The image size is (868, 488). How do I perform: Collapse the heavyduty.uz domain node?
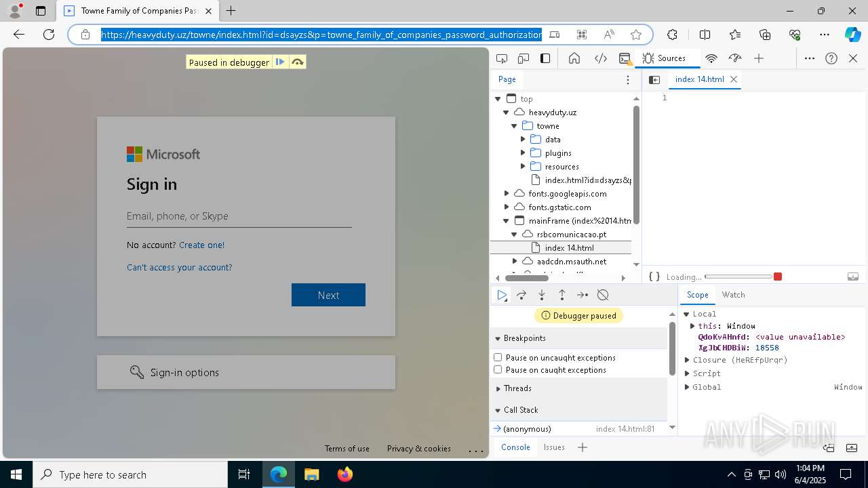(506, 113)
